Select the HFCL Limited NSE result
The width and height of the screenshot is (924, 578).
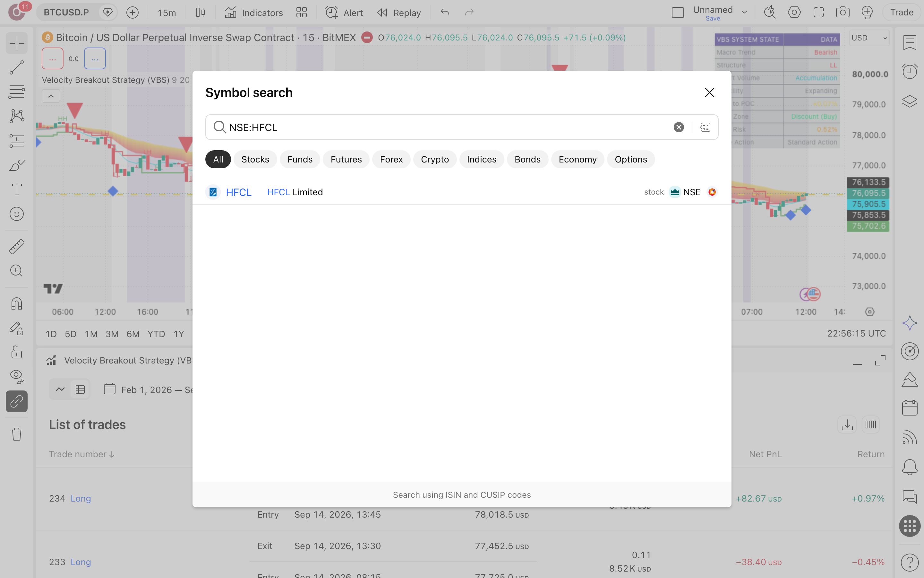pos(462,192)
